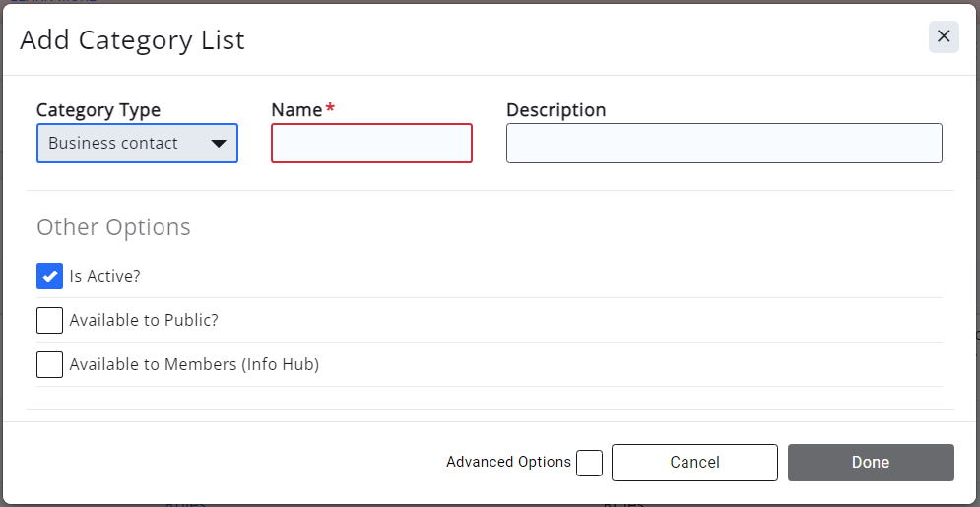Screen dimensions: 980x507
Task: Click the "Available to Public?" label text
Action: pyautogui.click(x=144, y=321)
